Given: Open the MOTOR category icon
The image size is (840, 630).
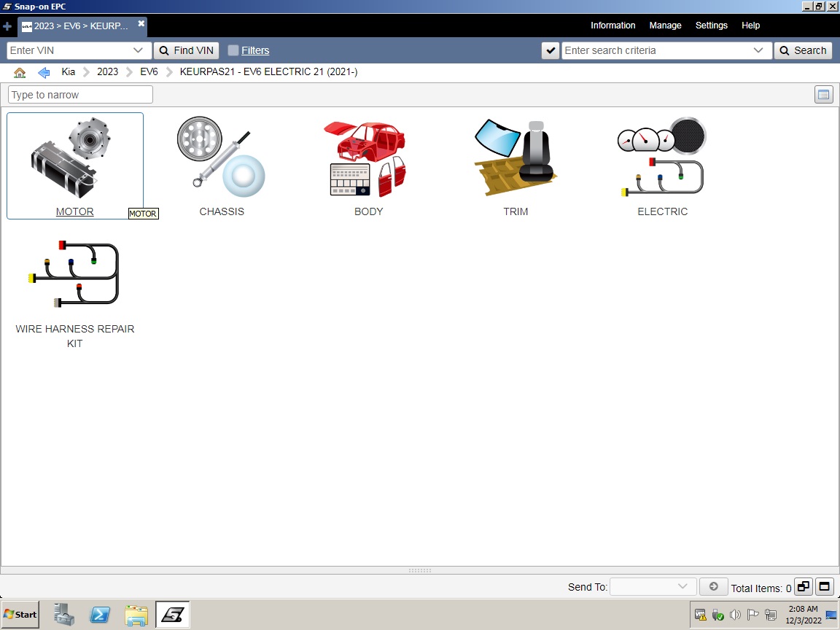Looking at the screenshot, I should (71, 157).
